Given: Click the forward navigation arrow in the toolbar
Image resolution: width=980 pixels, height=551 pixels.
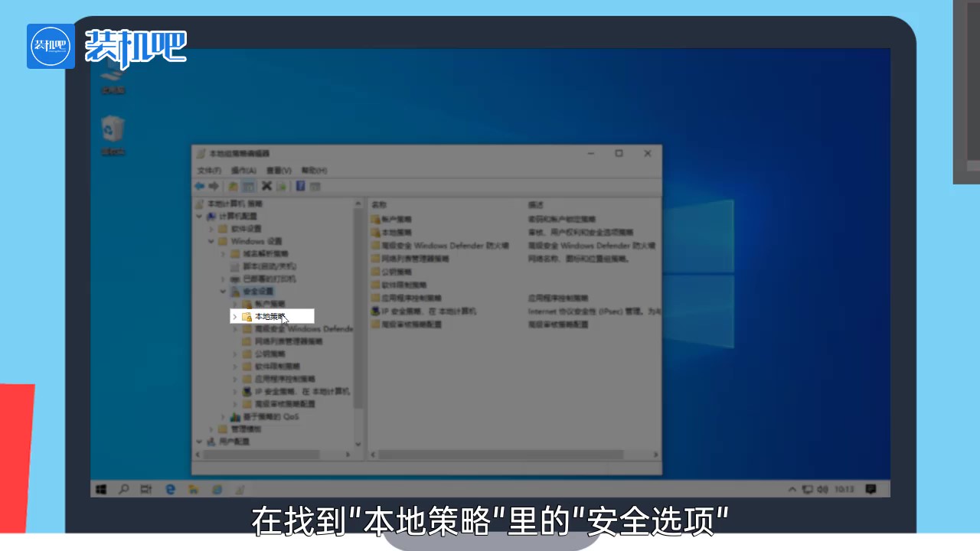Looking at the screenshot, I should coord(214,186).
